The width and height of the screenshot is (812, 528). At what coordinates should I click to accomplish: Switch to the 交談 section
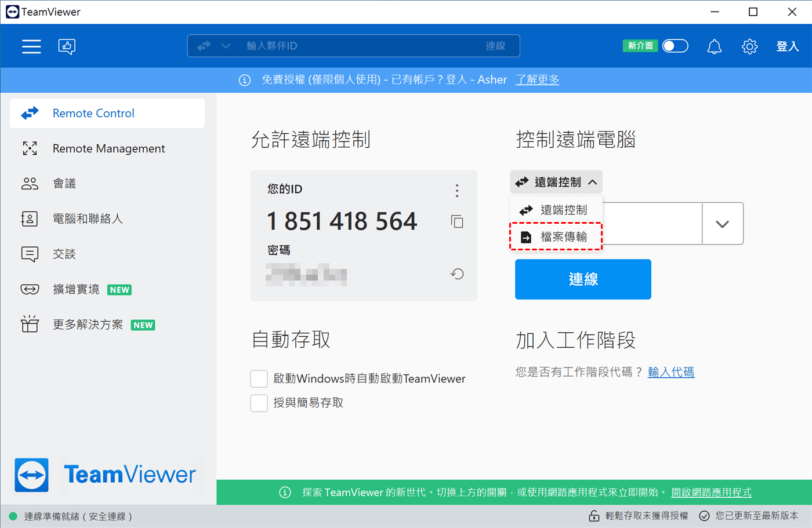[107, 254]
